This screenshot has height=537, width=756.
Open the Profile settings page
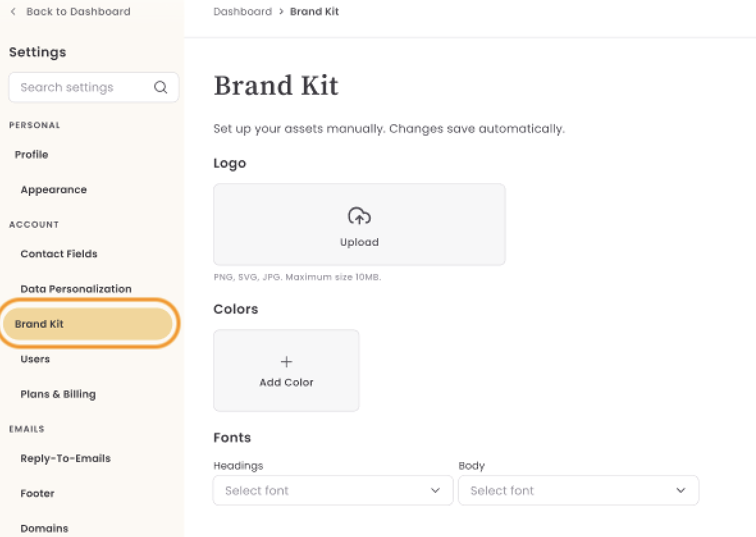click(x=31, y=155)
